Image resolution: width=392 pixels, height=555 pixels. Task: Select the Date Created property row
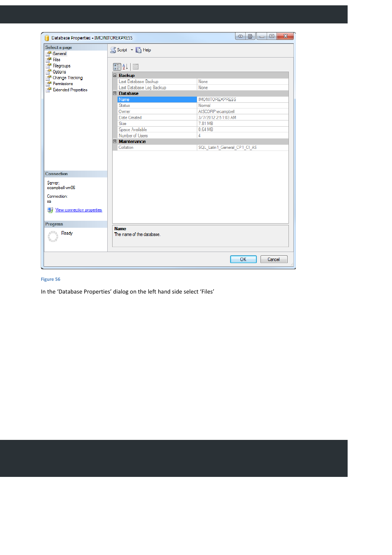pyautogui.click(x=203, y=118)
